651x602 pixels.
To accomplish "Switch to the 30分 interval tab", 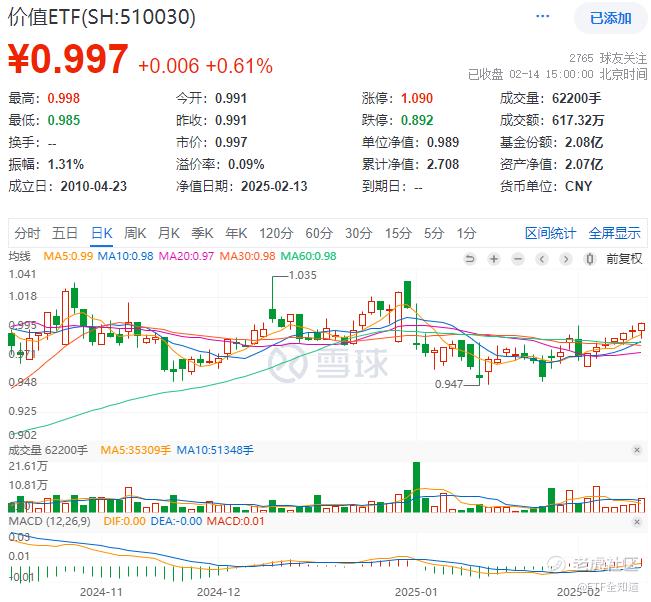I will pos(358,233).
